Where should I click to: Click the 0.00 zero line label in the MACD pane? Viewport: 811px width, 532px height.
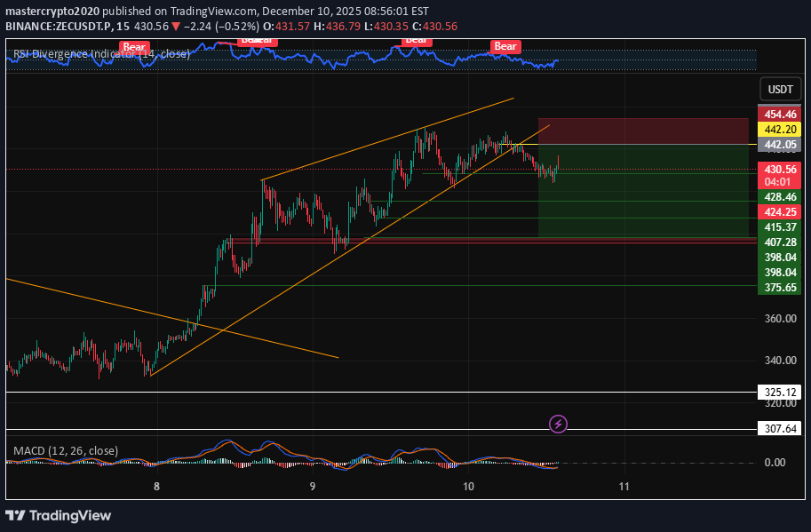click(x=774, y=462)
